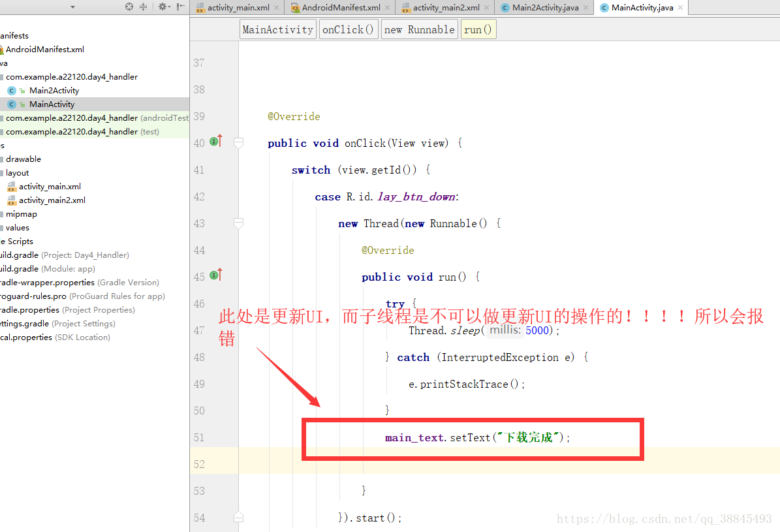The image size is (780, 532).
Task: Close the AndroidManifest.xml tab
Action: (388, 7)
